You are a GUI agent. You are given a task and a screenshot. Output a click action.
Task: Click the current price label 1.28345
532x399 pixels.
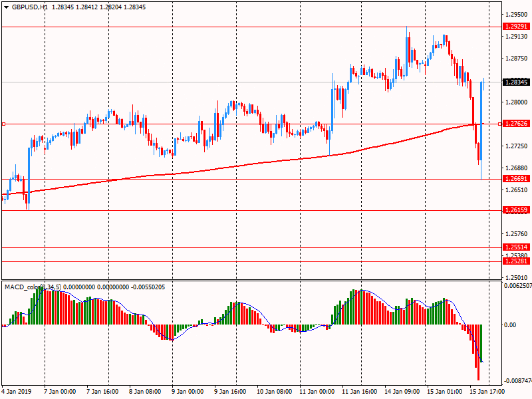pos(516,82)
